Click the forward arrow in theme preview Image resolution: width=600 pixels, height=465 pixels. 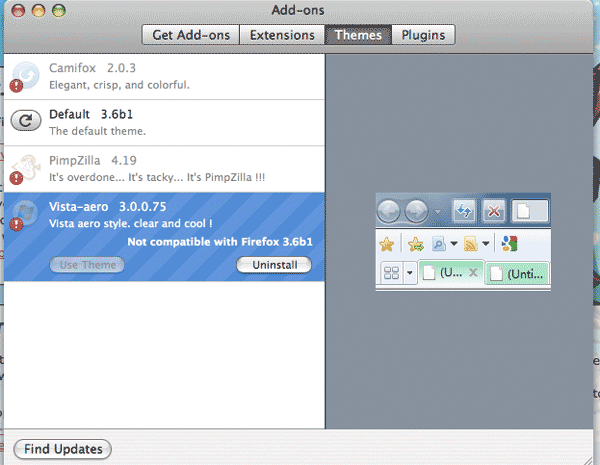pyautogui.click(x=416, y=211)
